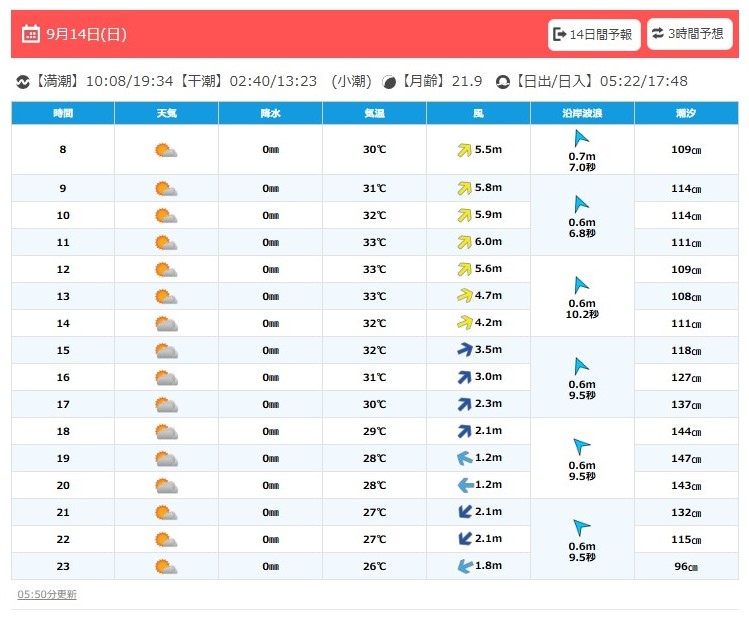The width and height of the screenshot is (749, 619).
Task: Click the sunrise icon before 日出/日入
Action: click(503, 82)
